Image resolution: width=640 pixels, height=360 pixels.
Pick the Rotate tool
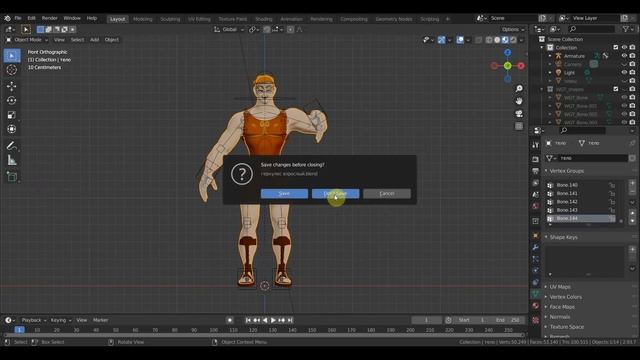point(12,100)
